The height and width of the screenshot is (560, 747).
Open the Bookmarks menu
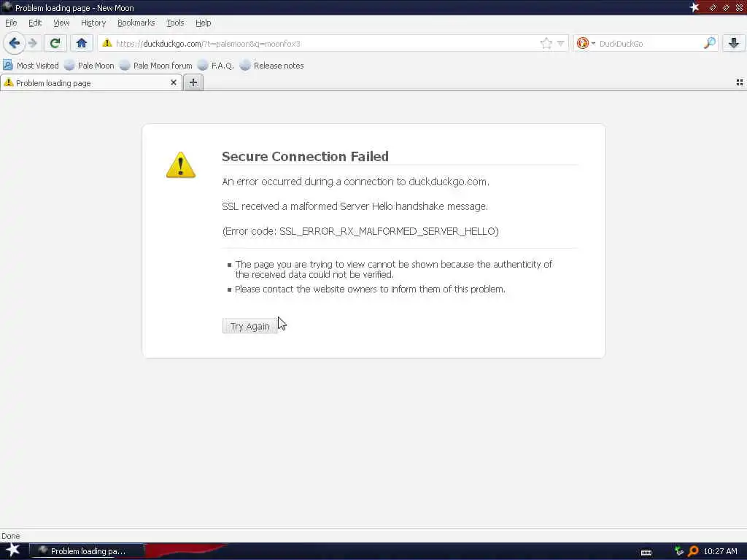pyautogui.click(x=136, y=23)
